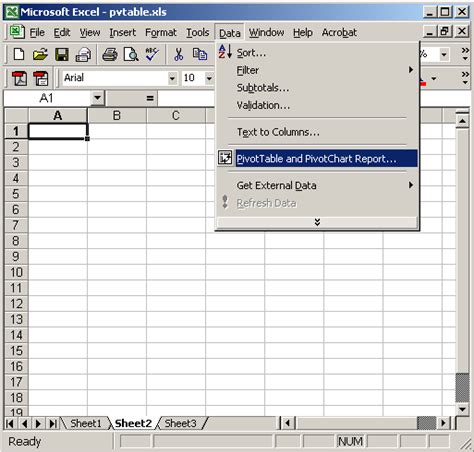This screenshot has height=452, width=474.
Task: Click cell A1 in the worksheet
Action: (58, 131)
